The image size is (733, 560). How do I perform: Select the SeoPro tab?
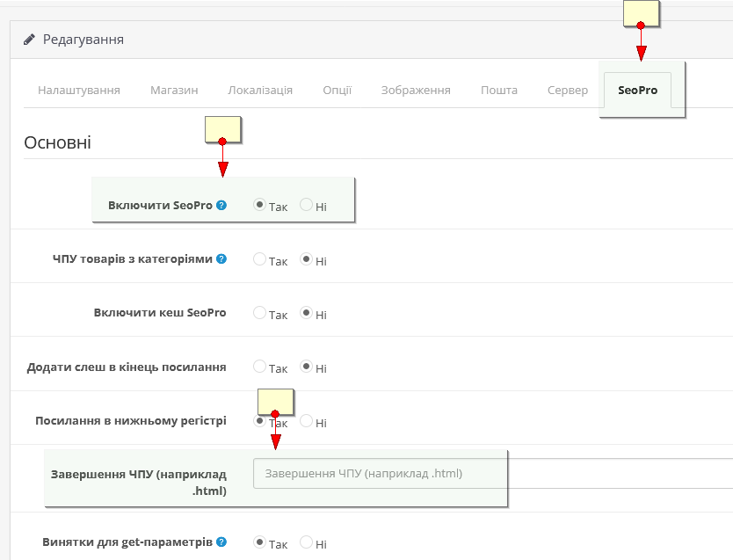tap(637, 91)
